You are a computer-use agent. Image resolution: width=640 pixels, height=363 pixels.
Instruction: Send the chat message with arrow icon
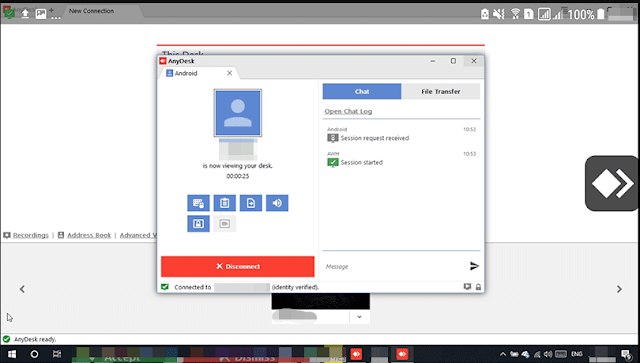tap(474, 266)
